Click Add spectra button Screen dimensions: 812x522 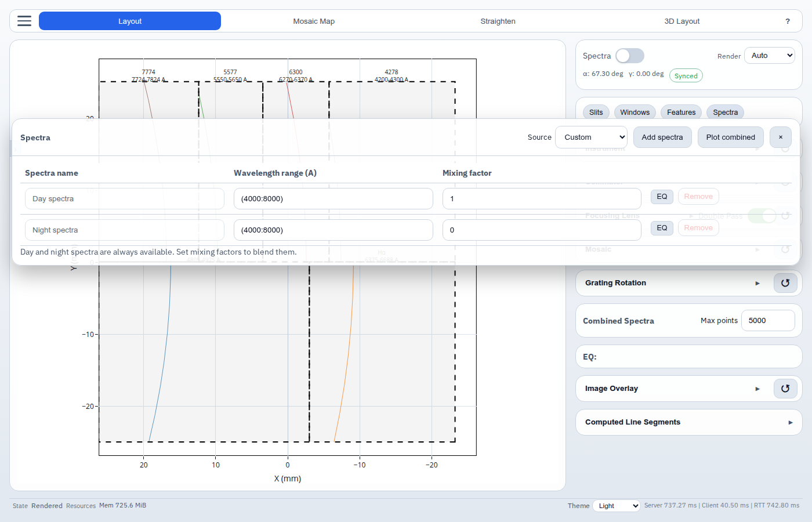[662, 137]
